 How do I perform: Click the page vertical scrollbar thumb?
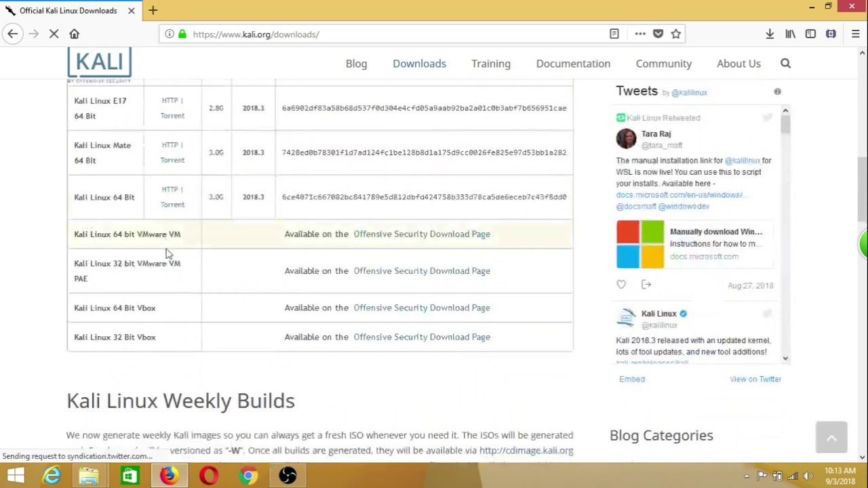(863, 190)
